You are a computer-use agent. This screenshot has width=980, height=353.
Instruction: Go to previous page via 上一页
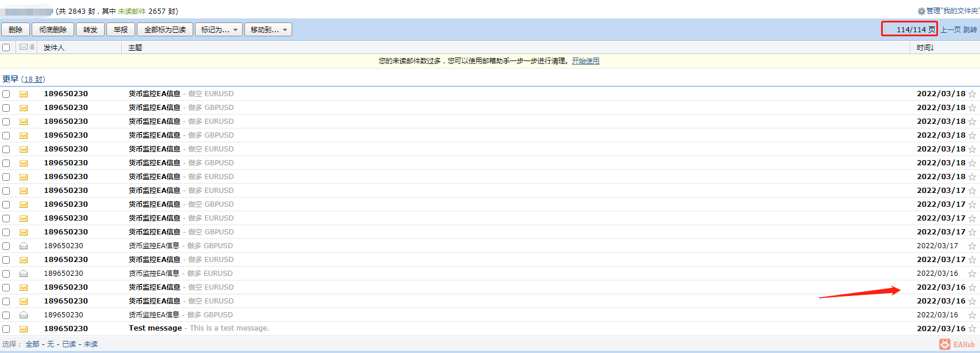tap(951, 29)
